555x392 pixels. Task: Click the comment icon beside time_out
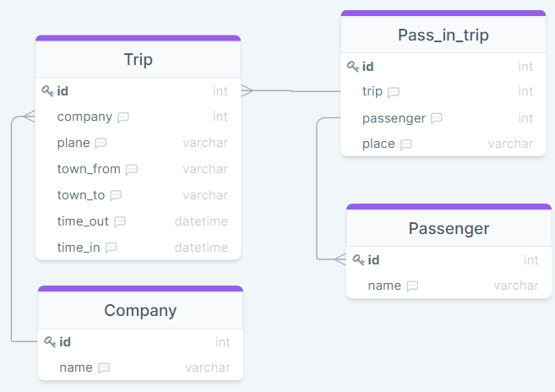pos(120,221)
